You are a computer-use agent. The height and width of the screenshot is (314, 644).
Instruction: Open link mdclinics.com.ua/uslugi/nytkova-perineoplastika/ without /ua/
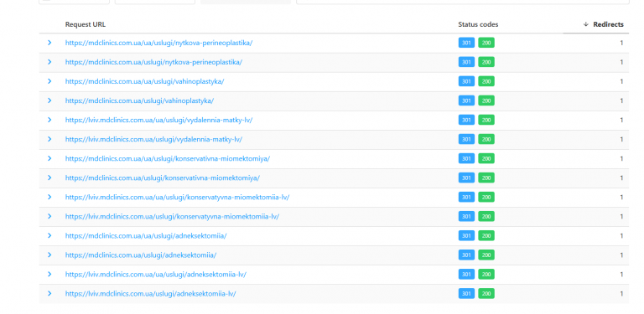point(153,62)
